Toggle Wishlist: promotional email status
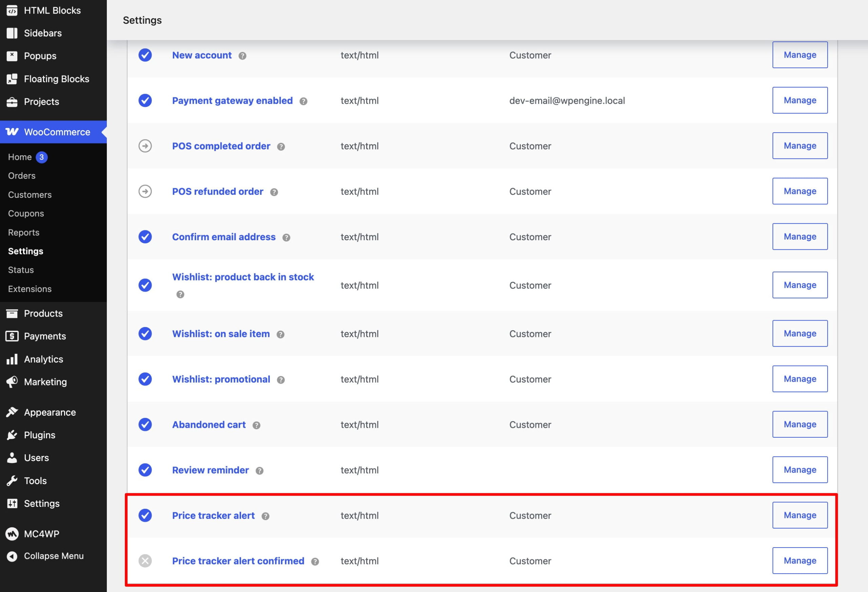 pos(145,379)
